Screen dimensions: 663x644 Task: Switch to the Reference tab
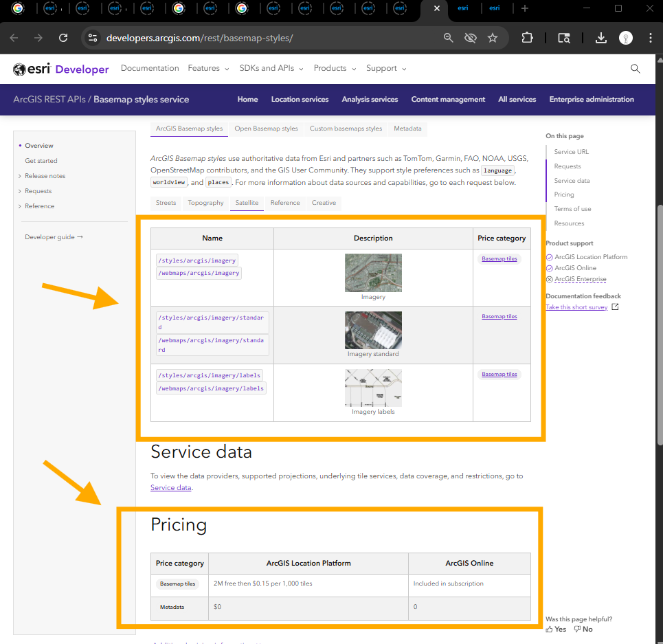coord(285,203)
